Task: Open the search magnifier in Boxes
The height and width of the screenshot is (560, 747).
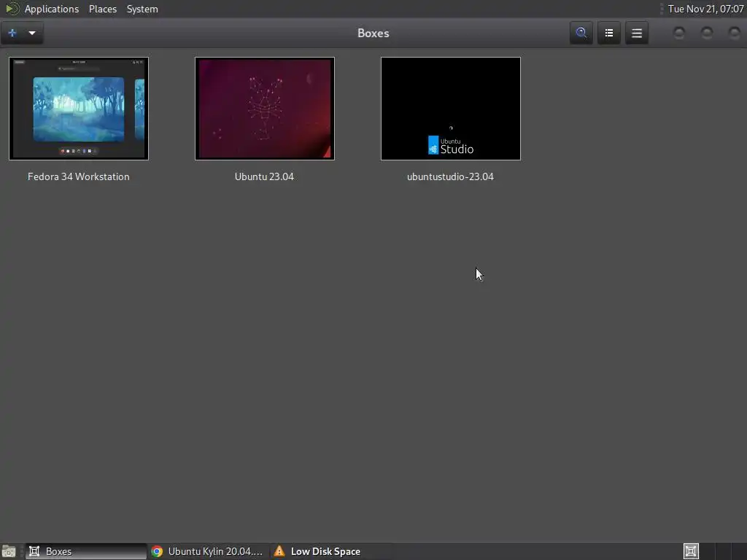Action: [581, 33]
